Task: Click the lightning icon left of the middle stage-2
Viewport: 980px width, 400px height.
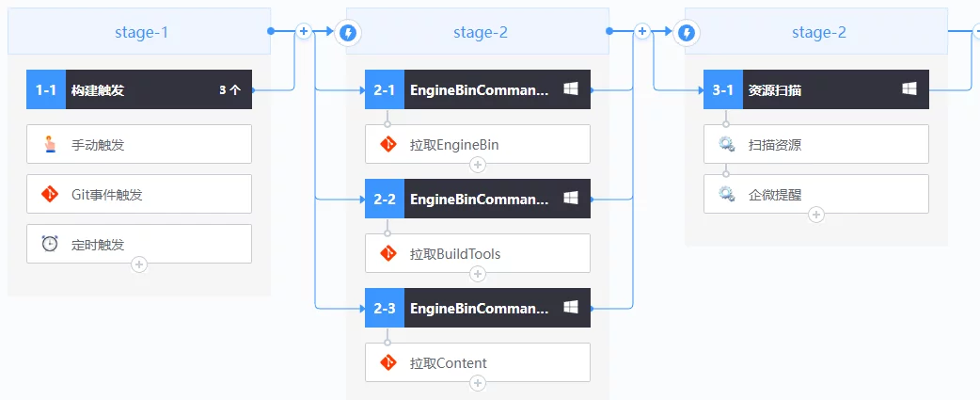Action: [x=349, y=34]
